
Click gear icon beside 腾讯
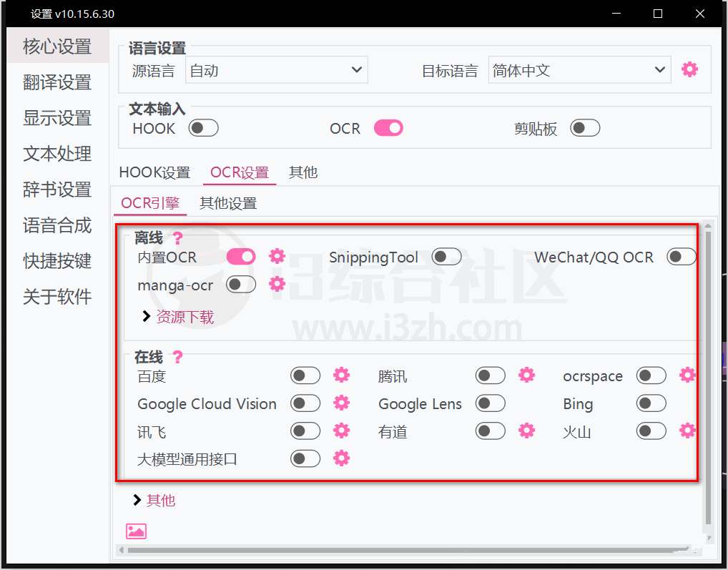click(527, 375)
